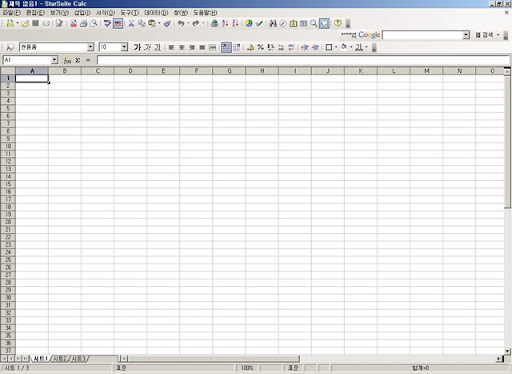This screenshot has width=512, height=374.
Task: Toggle underline text formatting
Action: (x=157, y=47)
